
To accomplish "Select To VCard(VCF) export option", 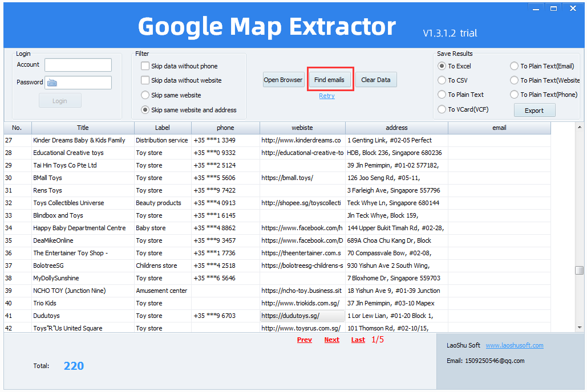I will click(442, 109).
